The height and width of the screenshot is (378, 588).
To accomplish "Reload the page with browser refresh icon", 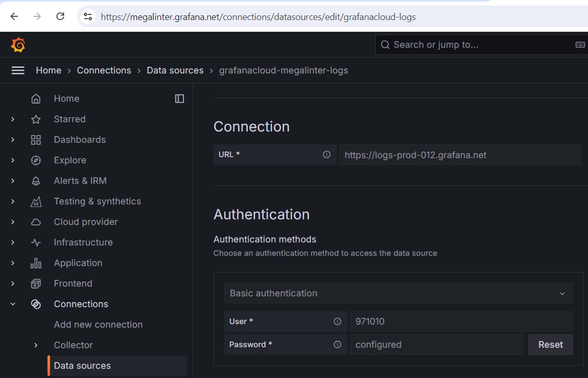I will (x=61, y=16).
